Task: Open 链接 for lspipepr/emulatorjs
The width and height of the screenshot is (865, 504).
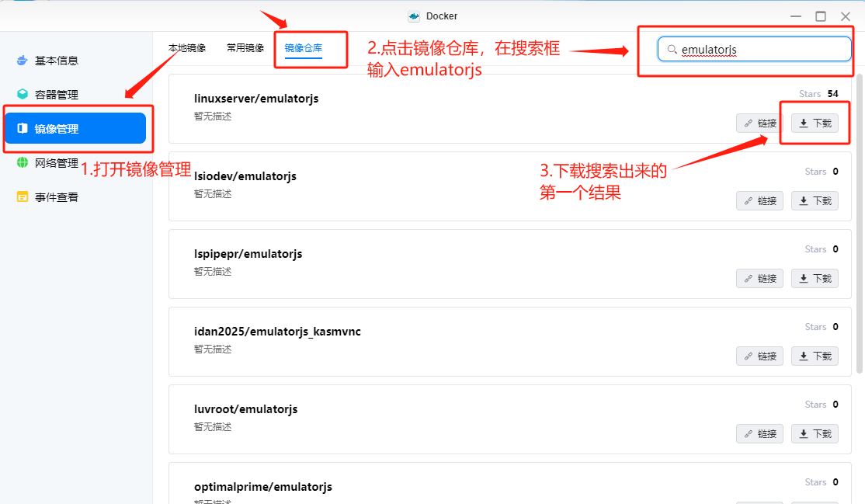Action: click(759, 278)
